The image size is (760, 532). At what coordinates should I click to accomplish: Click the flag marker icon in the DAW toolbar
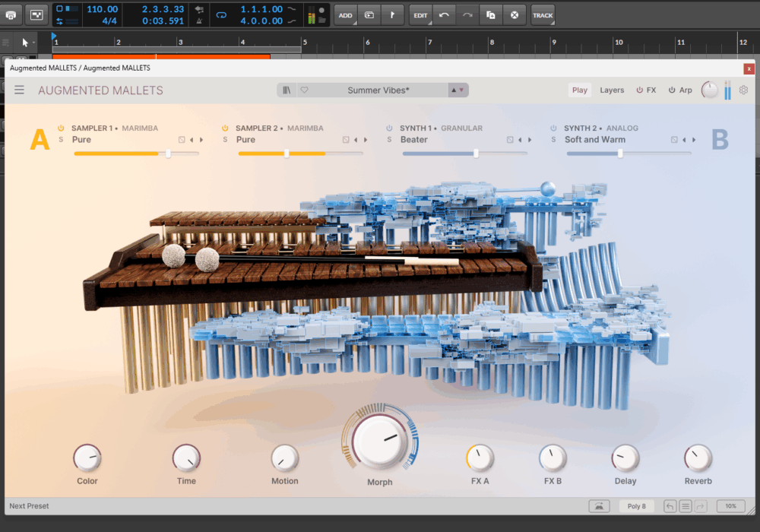tap(393, 15)
